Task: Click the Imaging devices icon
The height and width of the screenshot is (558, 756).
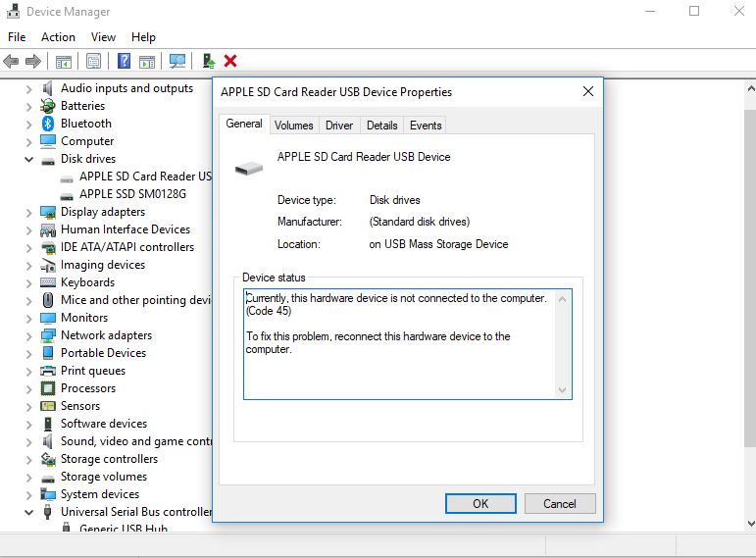Action: (48, 265)
